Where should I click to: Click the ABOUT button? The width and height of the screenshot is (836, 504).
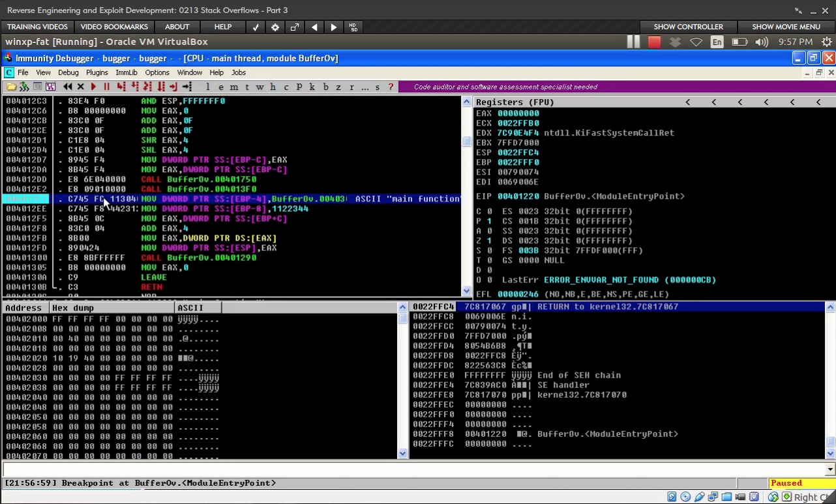tap(177, 27)
